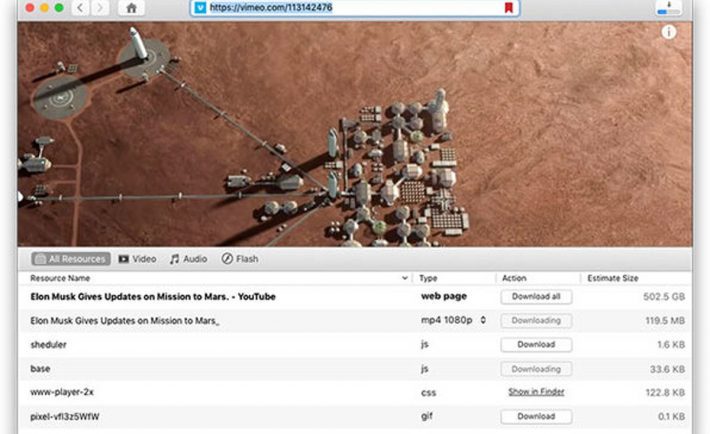Click the Vimeo site icon in address bar
Viewport: 710px width, 434px height.
200,8
